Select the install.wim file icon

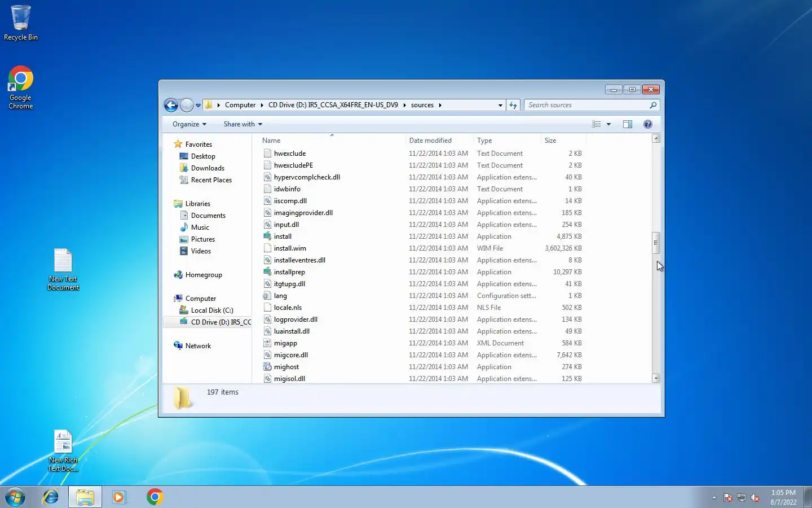tap(267, 248)
